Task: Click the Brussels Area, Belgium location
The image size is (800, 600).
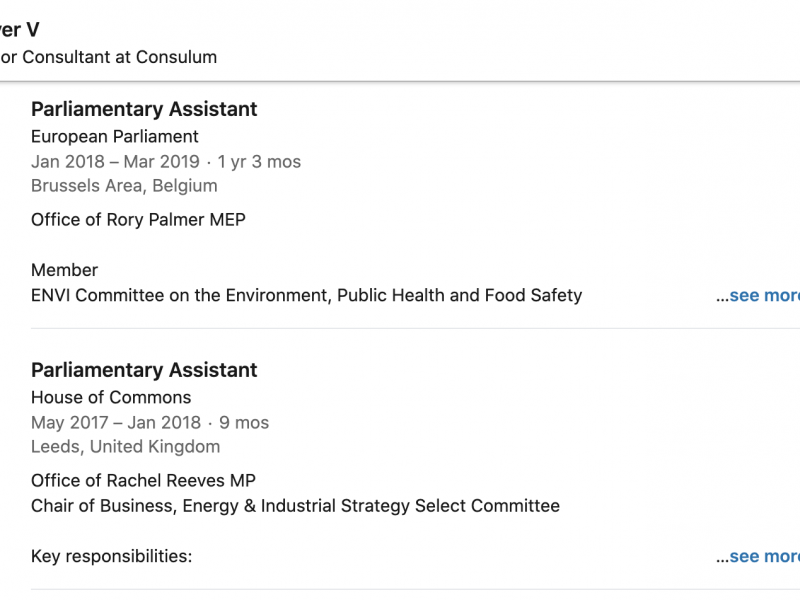Action: point(124,186)
